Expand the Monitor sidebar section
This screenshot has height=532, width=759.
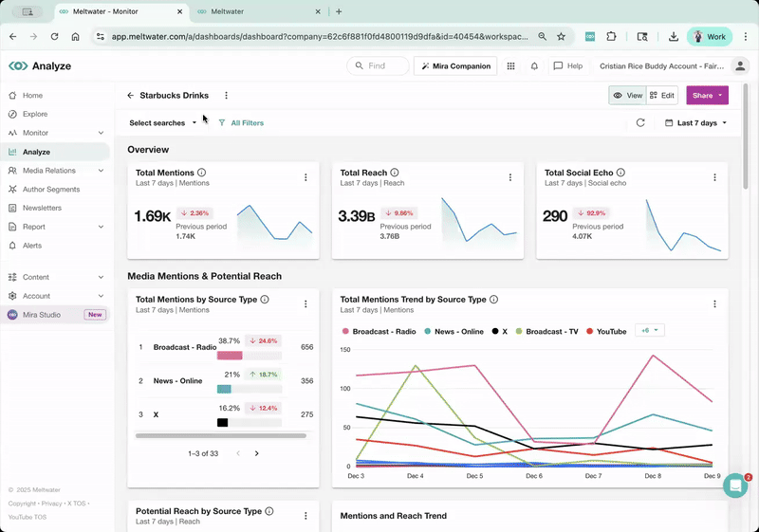56,133
